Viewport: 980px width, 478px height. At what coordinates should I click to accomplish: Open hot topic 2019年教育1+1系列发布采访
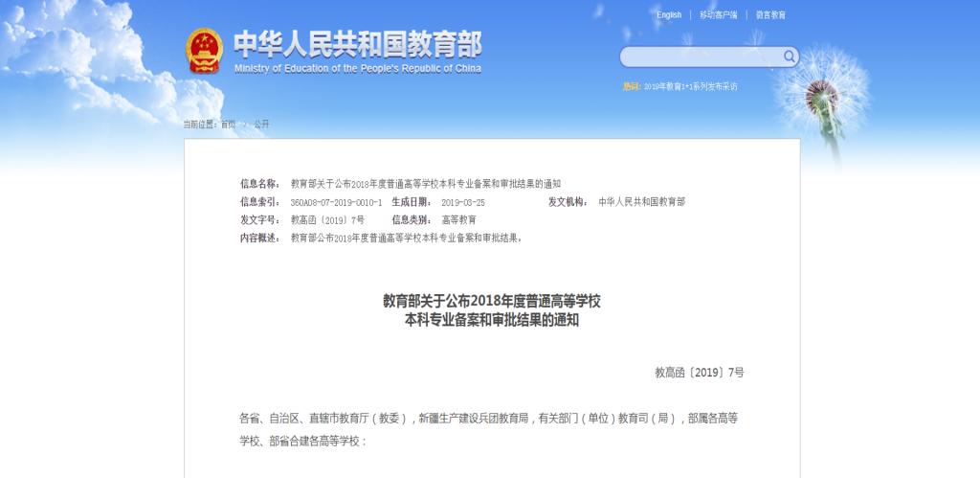click(690, 86)
